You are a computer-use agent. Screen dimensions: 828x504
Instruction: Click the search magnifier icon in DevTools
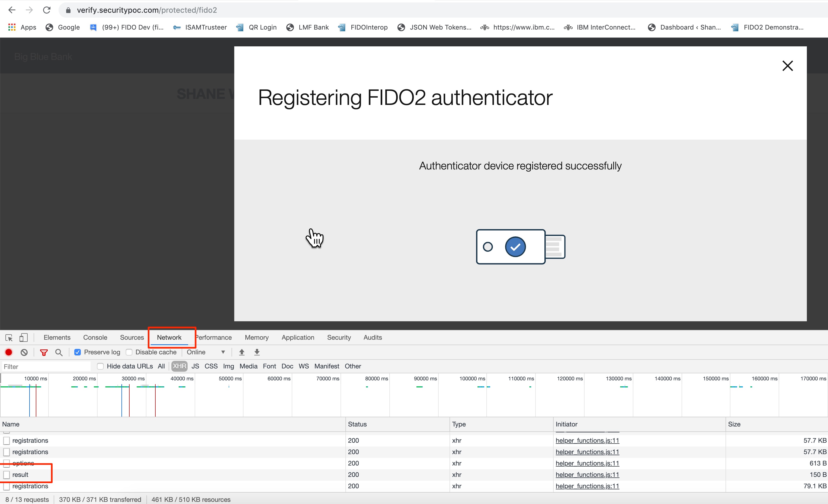click(x=59, y=352)
